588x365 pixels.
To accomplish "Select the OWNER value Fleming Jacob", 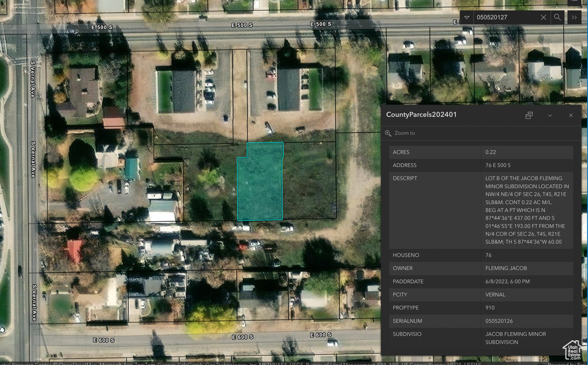I will point(506,268).
